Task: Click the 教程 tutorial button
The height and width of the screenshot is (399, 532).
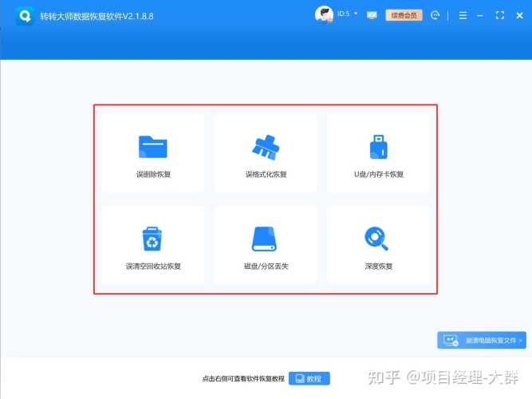Action: (x=309, y=378)
